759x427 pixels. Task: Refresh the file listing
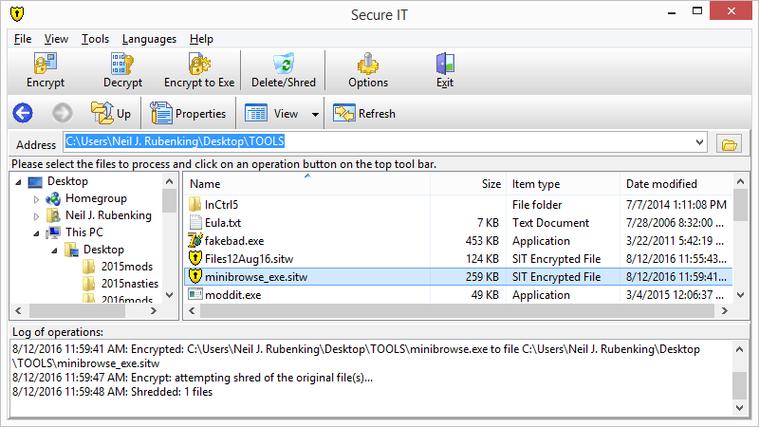tap(364, 113)
